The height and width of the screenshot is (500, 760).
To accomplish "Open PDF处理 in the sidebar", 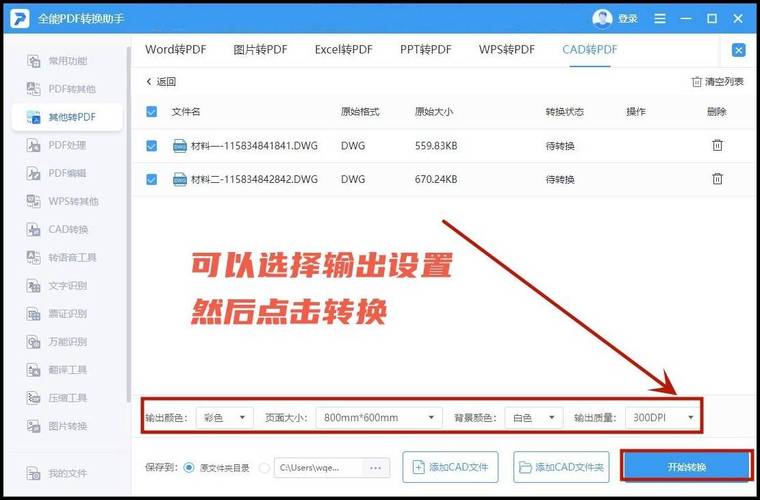I will 56,145.
